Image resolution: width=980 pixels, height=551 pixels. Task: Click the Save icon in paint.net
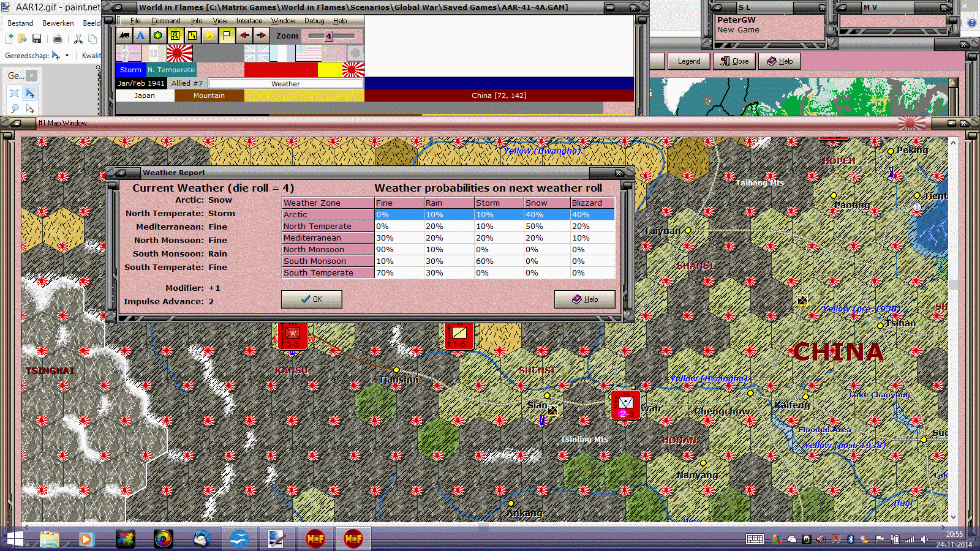[x=37, y=39]
